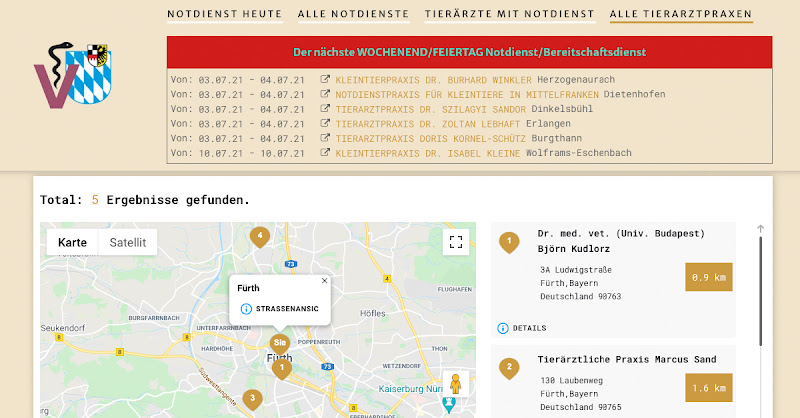
Task: Select the Street View pegman icon
Action: coord(456,384)
